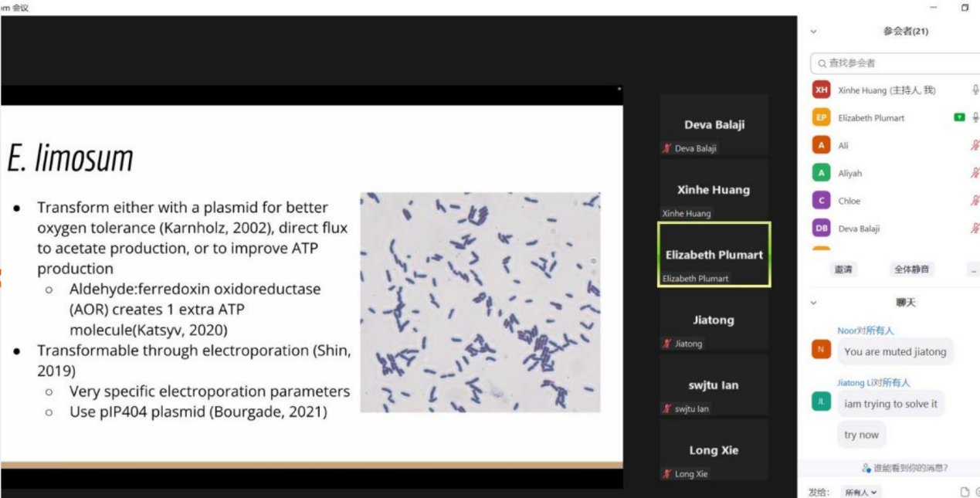
Task: Click the 邀请 invite button
Action: pyautogui.click(x=843, y=269)
